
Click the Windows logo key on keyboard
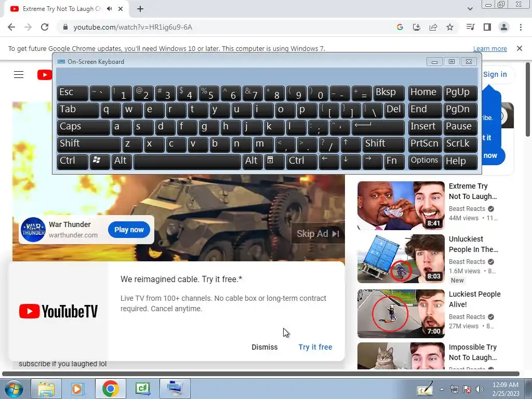coord(99,162)
